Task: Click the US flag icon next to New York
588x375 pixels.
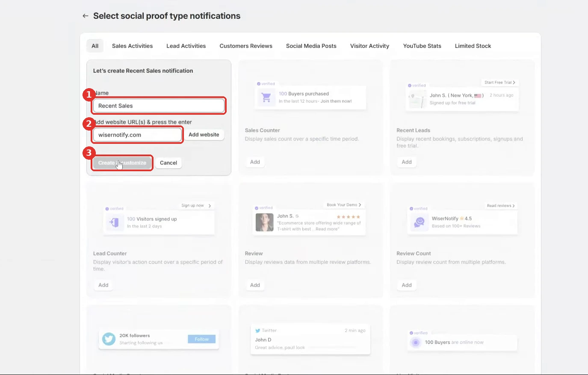Action: [x=478, y=95]
